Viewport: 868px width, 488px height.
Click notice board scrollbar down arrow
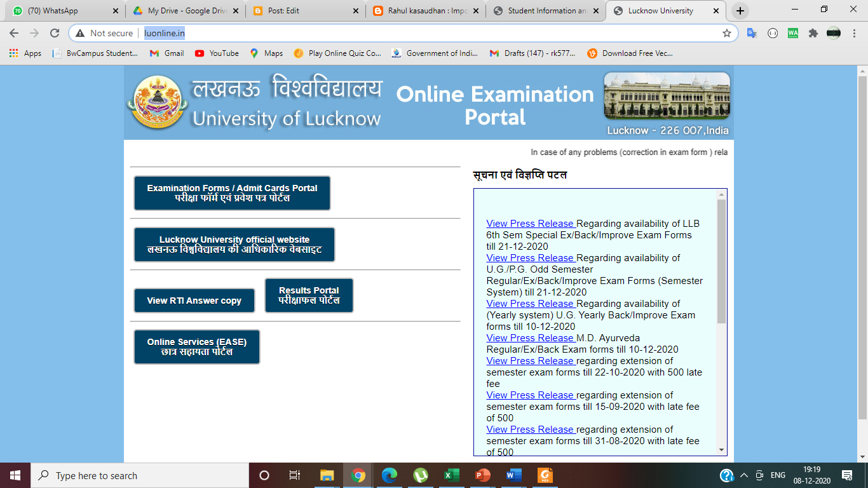pos(721,449)
